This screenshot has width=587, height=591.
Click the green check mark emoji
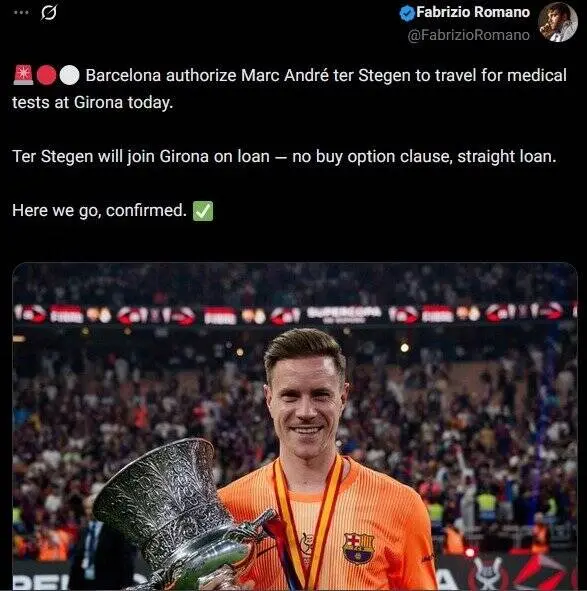203,211
